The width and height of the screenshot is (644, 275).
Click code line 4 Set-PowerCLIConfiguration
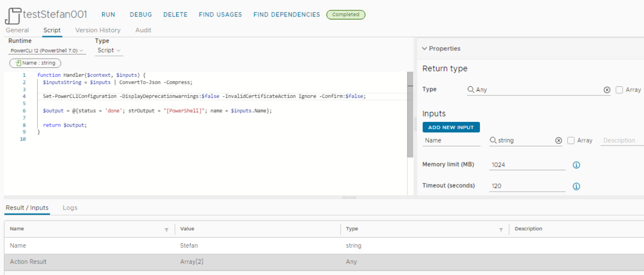tap(204, 96)
